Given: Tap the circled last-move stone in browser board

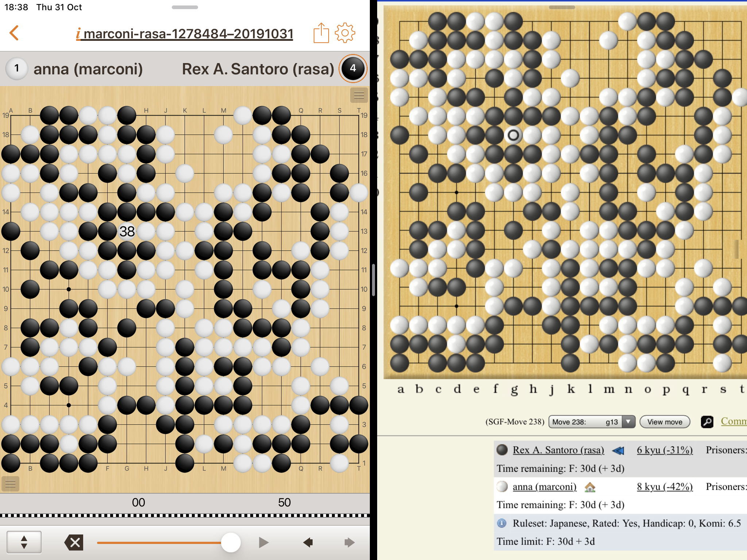Looking at the screenshot, I should click(513, 135).
